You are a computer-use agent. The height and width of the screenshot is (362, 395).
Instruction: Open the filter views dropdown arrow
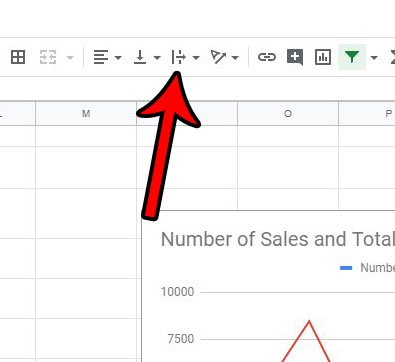tap(374, 58)
